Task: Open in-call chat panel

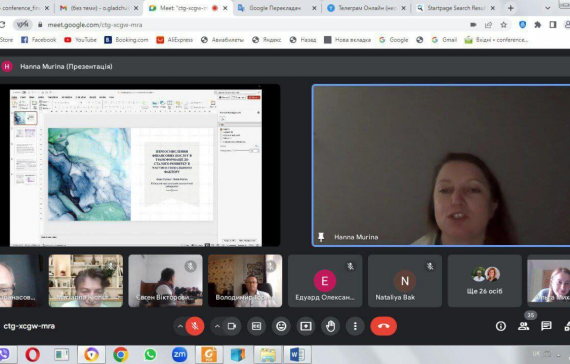Action: pos(546,326)
